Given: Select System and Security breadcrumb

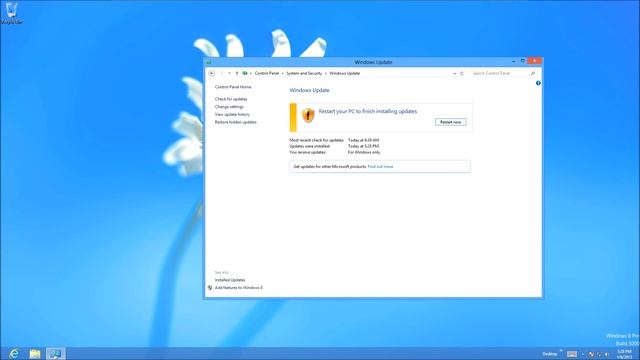Looking at the screenshot, I should click(x=304, y=73).
